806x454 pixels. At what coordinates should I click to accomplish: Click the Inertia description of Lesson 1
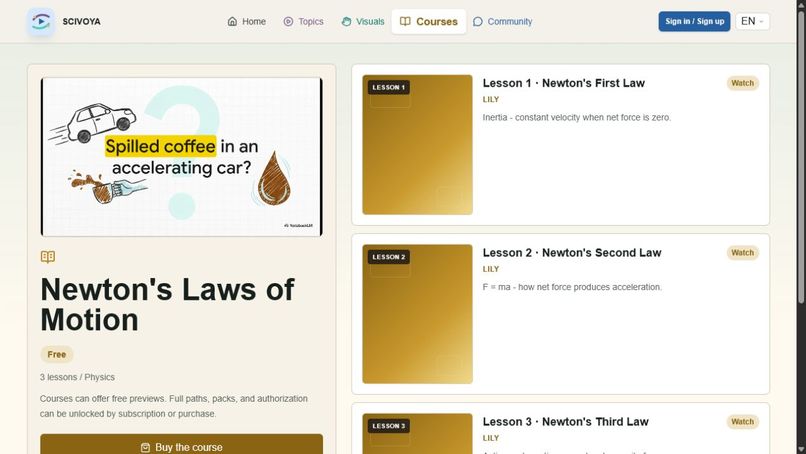[x=577, y=118]
